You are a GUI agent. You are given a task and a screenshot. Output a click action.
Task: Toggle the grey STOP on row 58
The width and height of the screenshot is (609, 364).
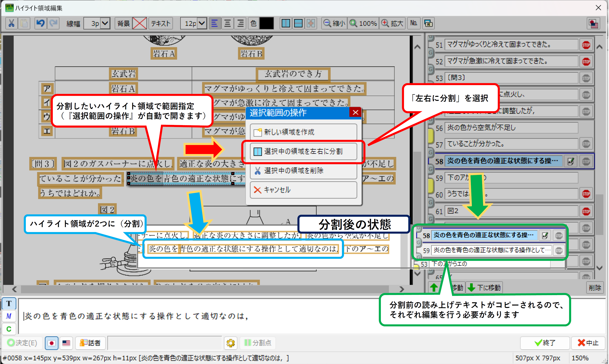(x=586, y=161)
